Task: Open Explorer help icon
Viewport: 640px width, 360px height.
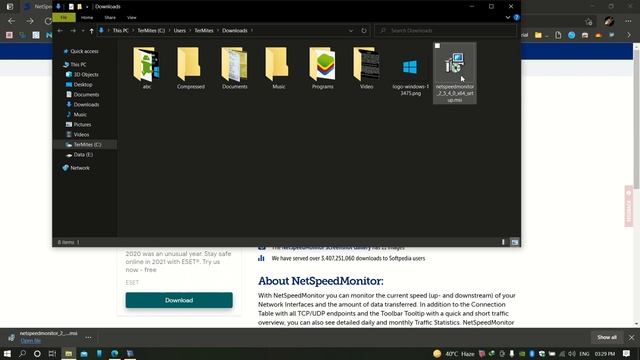Action: pyautogui.click(x=516, y=18)
